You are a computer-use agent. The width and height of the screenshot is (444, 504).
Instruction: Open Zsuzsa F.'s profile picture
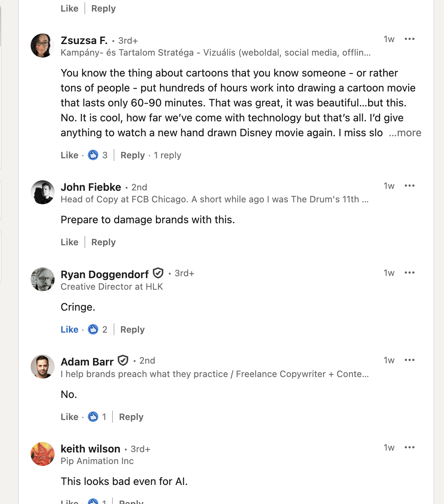click(x=43, y=46)
